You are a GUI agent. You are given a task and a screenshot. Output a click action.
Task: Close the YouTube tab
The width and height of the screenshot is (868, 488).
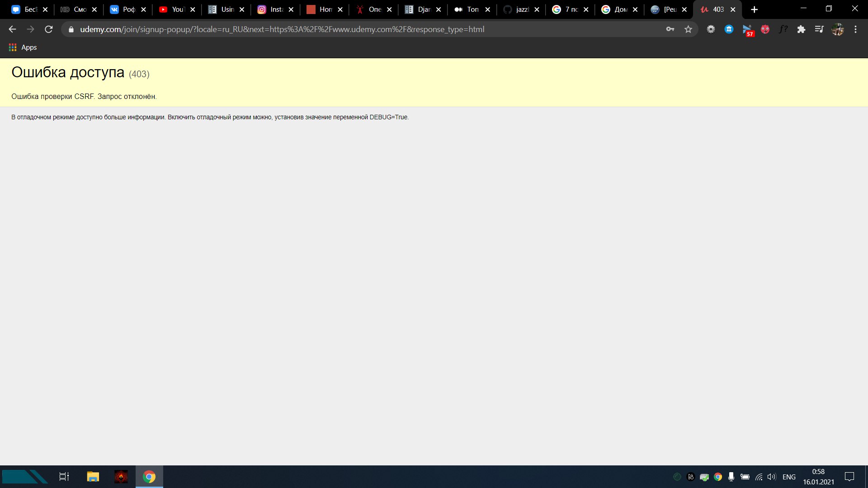tap(193, 9)
